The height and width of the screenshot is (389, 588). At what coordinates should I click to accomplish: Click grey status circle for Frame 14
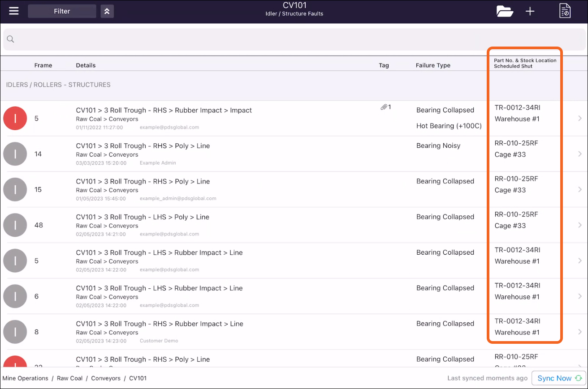tap(15, 154)
